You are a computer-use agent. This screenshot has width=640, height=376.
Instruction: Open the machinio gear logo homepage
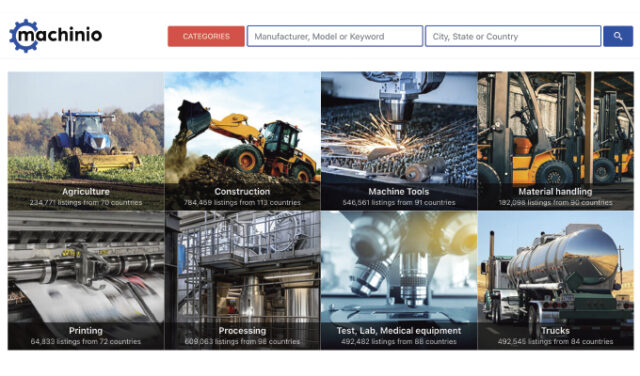(x=56, y=36)
